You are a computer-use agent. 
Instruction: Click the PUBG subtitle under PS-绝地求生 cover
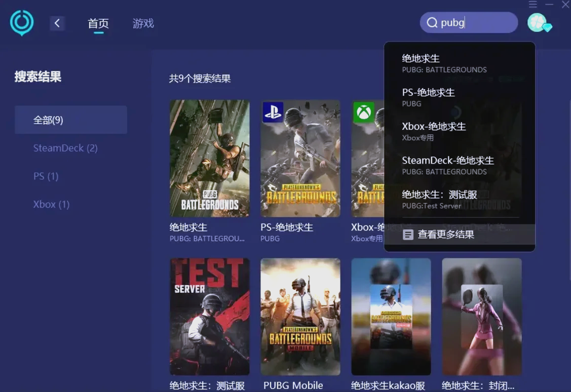[x=270, y=239]
